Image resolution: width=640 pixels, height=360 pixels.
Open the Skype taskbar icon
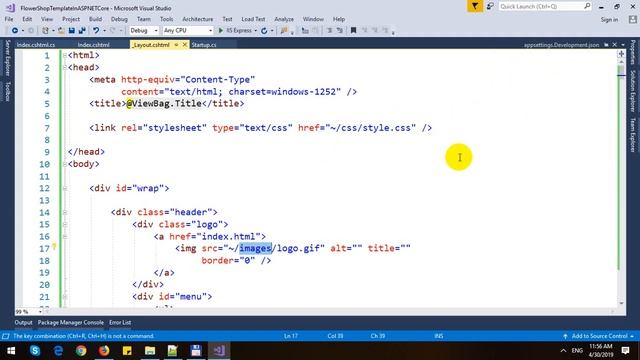(x=35, y=351)
